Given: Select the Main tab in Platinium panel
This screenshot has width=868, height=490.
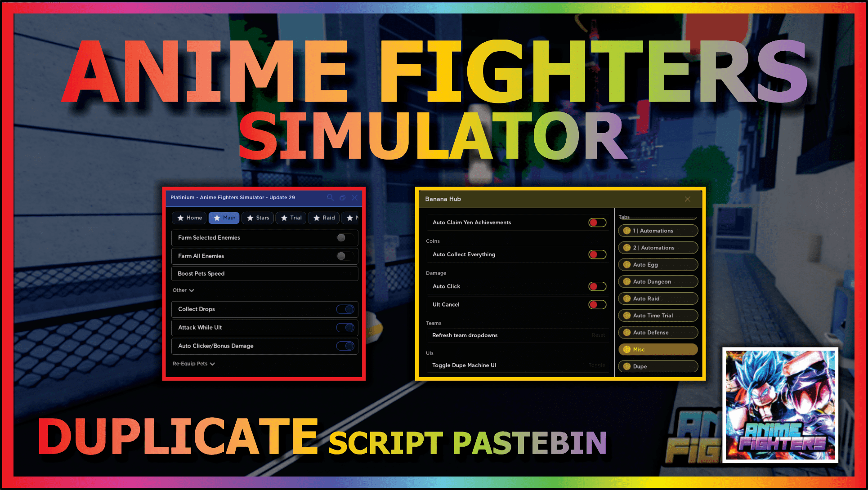Looking at the screenshot, I should pyautogui.click(x=226, y=218).
